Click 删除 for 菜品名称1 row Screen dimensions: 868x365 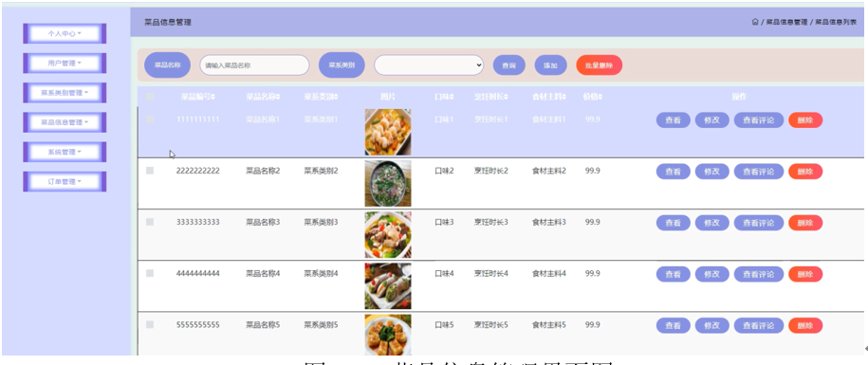(x=805, y=120)
